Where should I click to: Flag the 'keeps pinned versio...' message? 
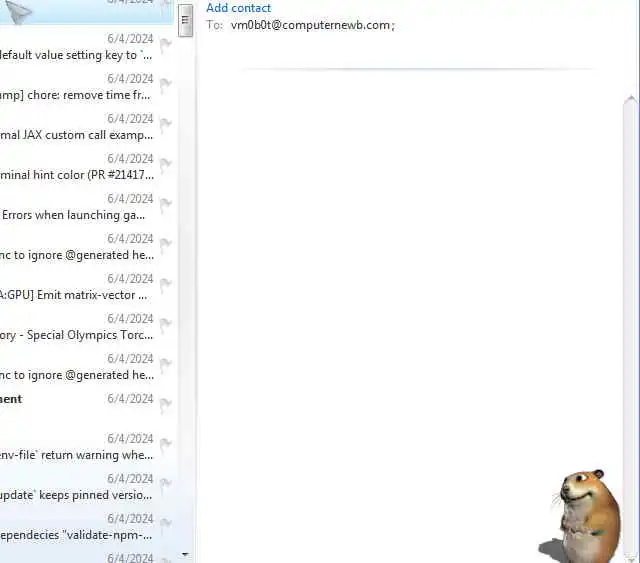tap(165, 484)
